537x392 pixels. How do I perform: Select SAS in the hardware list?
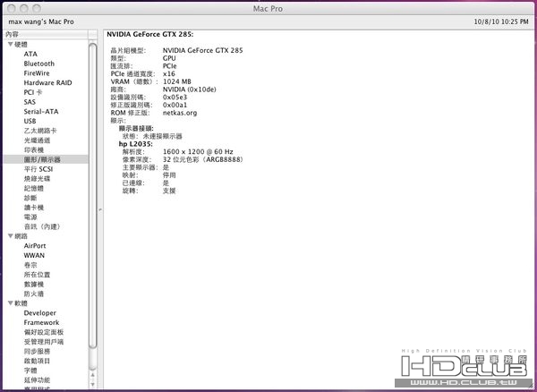pos(30,102)
